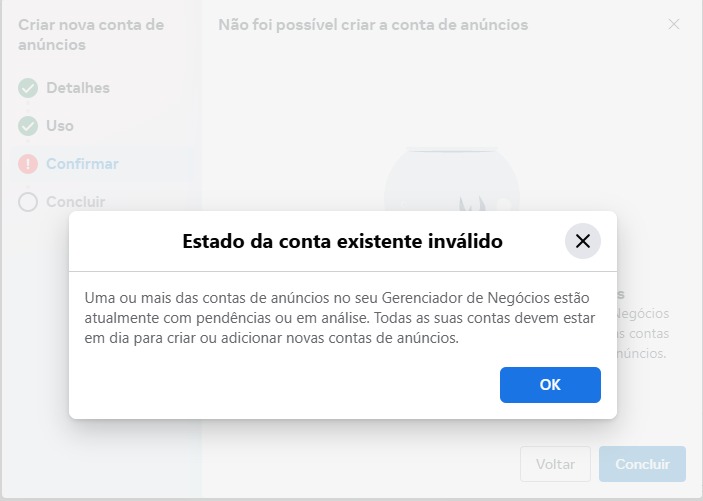Select the Uso step label
The image size is (703, 501).
tap(60, 126)
